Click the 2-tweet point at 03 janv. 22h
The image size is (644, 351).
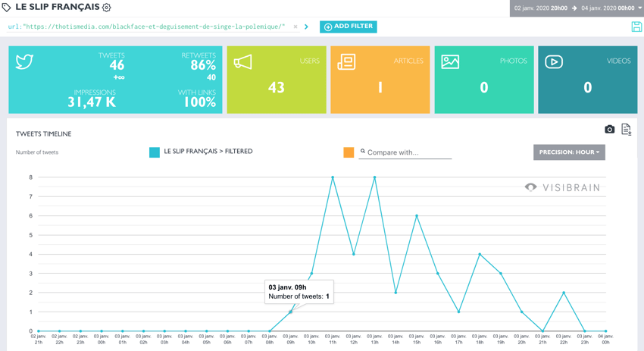coord(564,293)
